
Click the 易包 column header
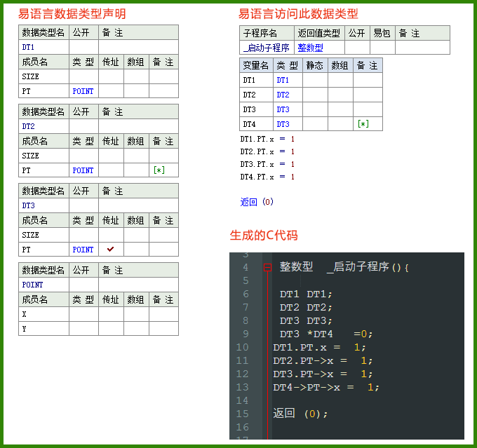[x=382, y=33]
